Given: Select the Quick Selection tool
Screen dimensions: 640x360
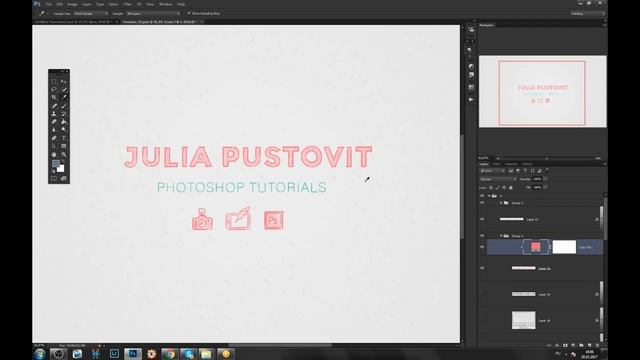Looking at the screenshot, I should (64, 89).
